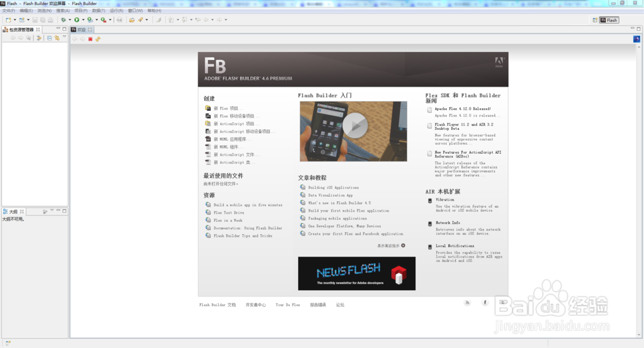Click the RSS feed icon in footer
Viewport: 644px width, 348px height.
pyautogui.click(x=467, y=302)
